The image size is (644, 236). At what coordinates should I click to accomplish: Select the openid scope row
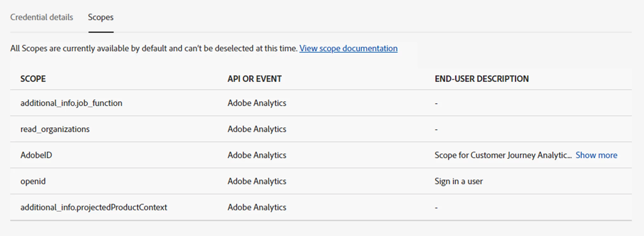[x=33, y=181]
